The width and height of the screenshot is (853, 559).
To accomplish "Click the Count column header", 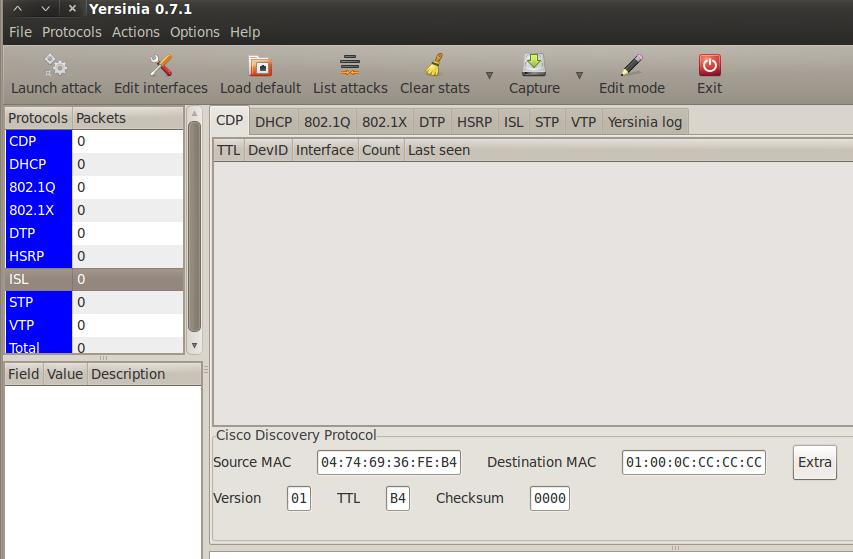I will [x=381, y=150].
